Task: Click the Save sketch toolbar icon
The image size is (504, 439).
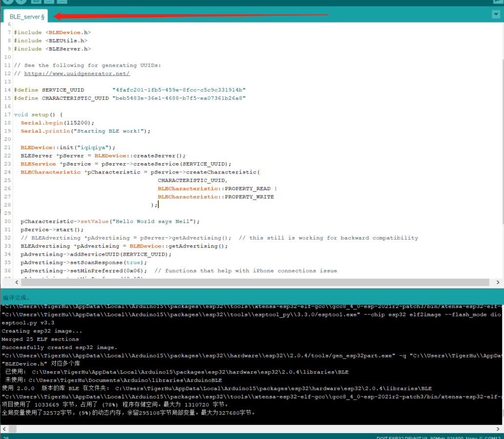Action: tap(62, 2)
